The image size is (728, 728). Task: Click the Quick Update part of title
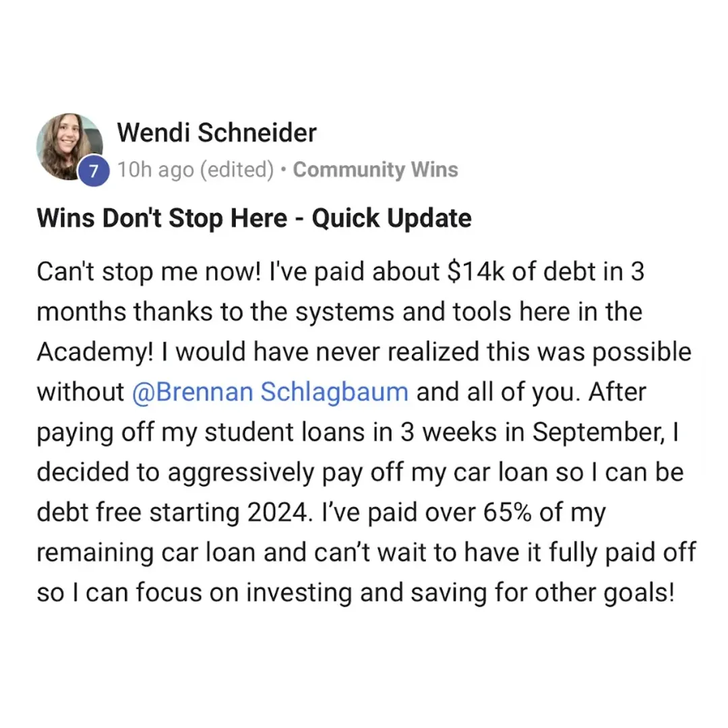pyautogui.click(x=392, y=218)
